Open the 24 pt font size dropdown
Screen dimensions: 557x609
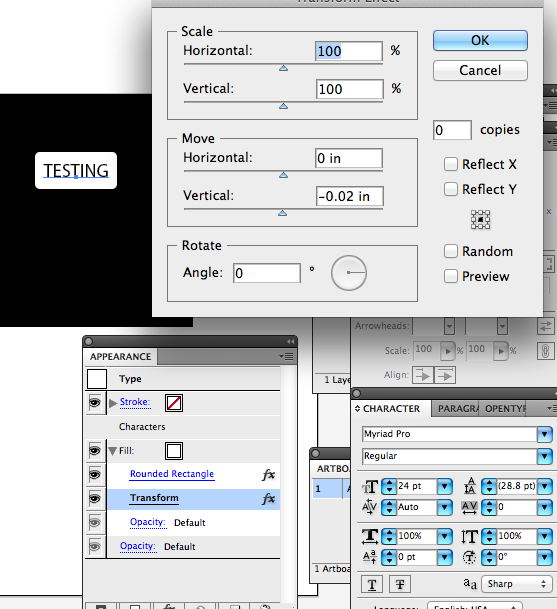pos(445,486)
